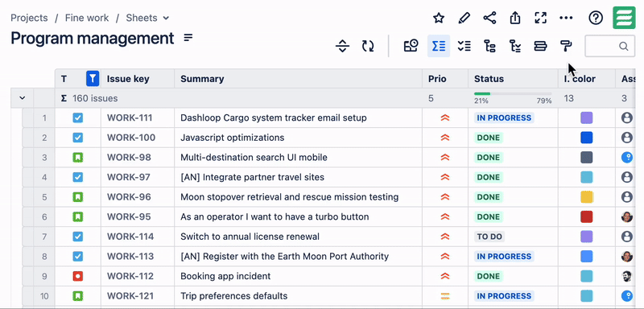
Task: Open IN PROGRESS status of WORK-113
Action: [x=504, y=257]
